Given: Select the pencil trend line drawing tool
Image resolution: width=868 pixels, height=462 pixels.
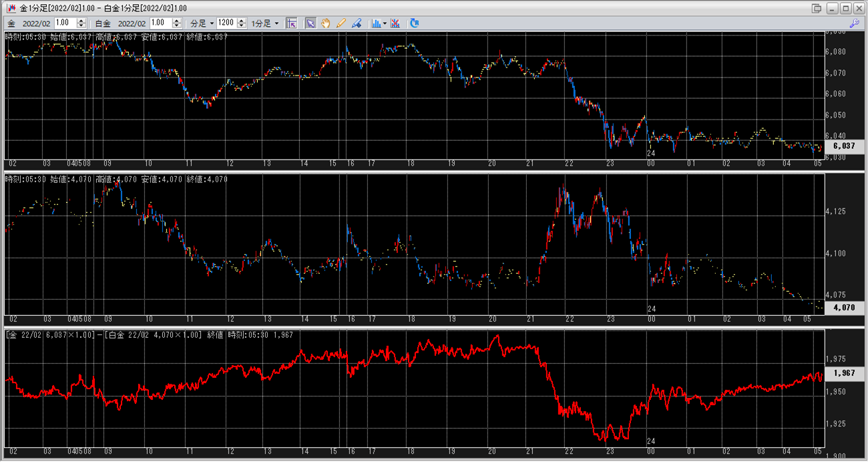Looking at the screenshot, I should [x=341, y=23].
